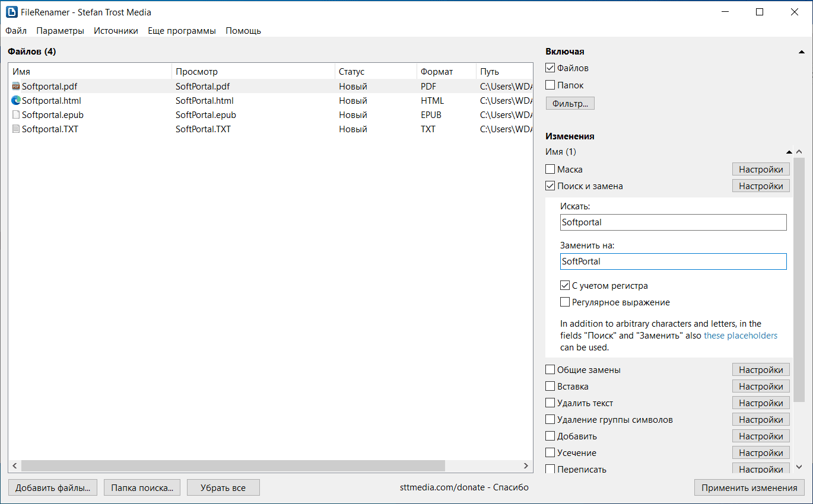813x504 pixels.
Task: Tick the Удаление группы символов checkbox
Action: (x=550, y=420)
